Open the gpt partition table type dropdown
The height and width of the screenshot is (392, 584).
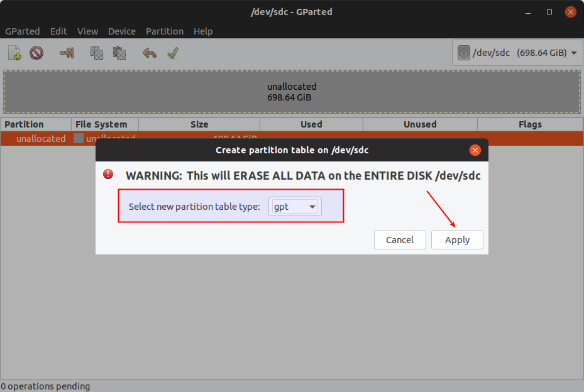pos(295,206)
